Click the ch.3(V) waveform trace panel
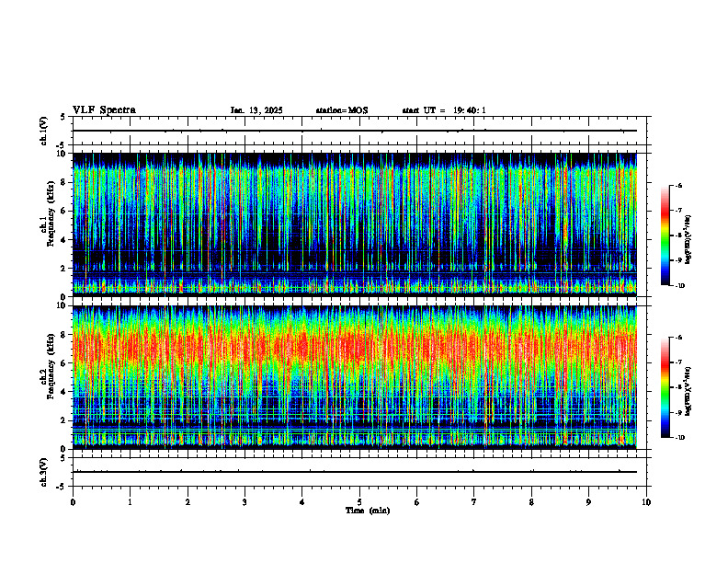This screenshot has height=563, width=728. [x=359, y=472]
